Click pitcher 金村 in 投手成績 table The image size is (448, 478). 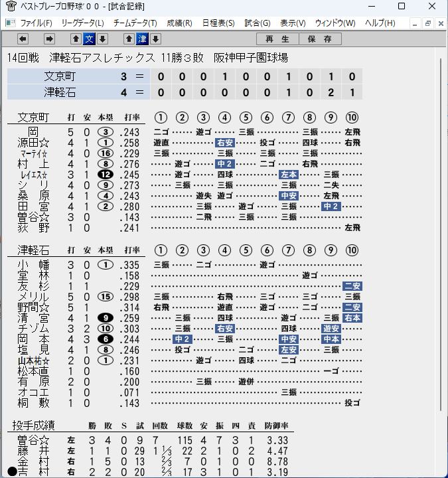click(33, 461)
